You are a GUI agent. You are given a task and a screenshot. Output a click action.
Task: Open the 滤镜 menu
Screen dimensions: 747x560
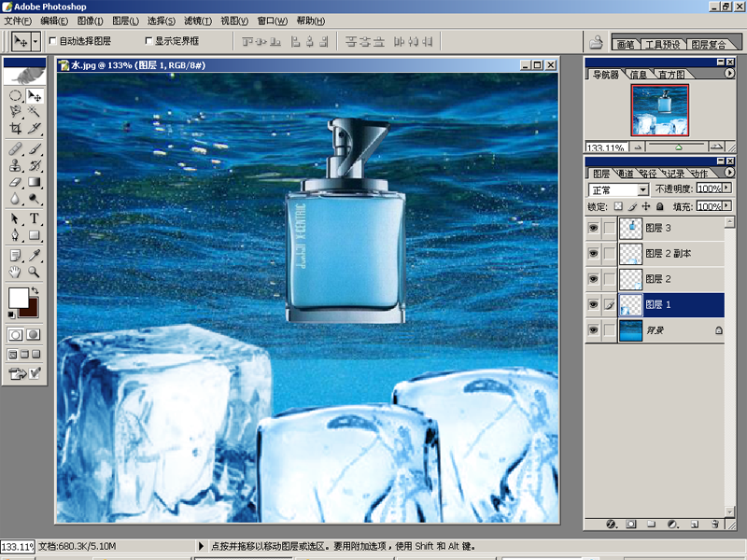coord(198,21)
